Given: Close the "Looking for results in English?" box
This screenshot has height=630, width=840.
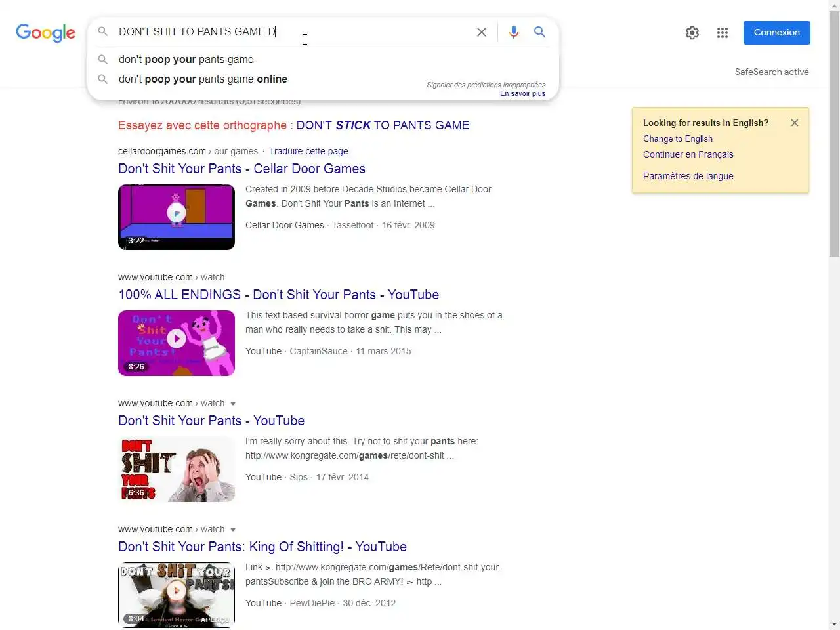Looking at the screenshot, I should click(795, 123).
